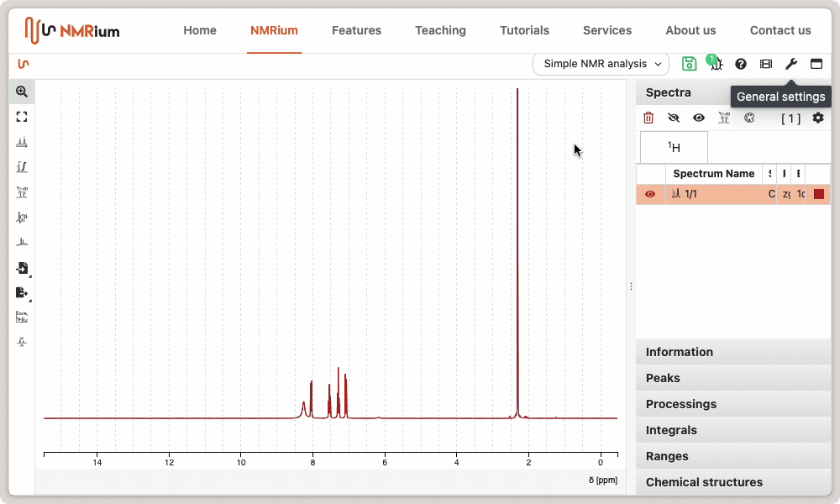Show all spectra with eye icon
Image resolution: width=840 pixels, height=504 pixels.
[698, 118]
